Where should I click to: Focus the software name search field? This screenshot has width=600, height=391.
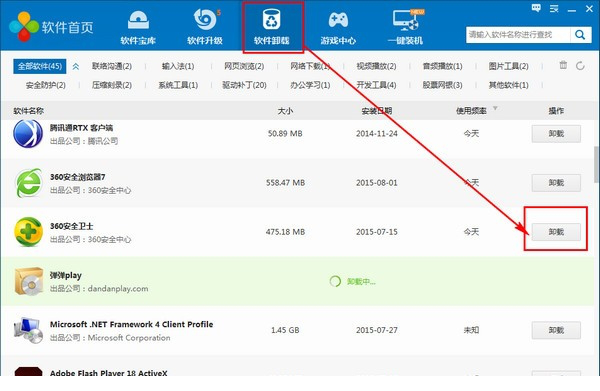tap(518, 35)
